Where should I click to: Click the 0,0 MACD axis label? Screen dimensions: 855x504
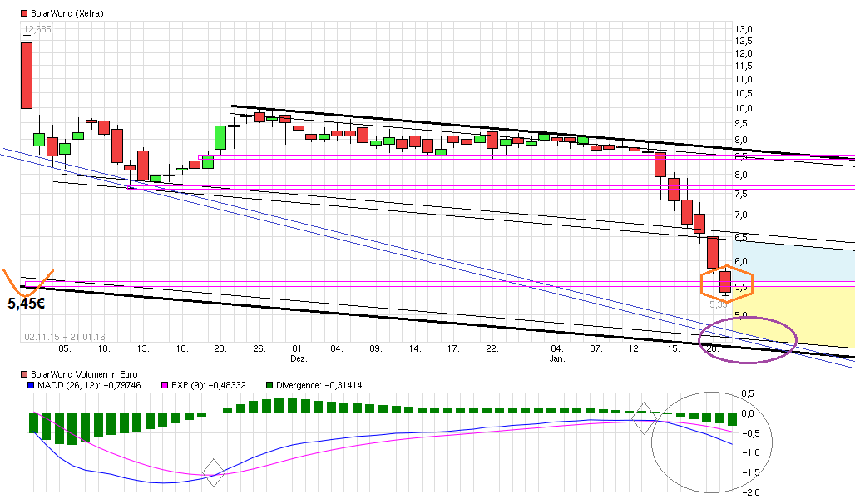tap(748, 413)
